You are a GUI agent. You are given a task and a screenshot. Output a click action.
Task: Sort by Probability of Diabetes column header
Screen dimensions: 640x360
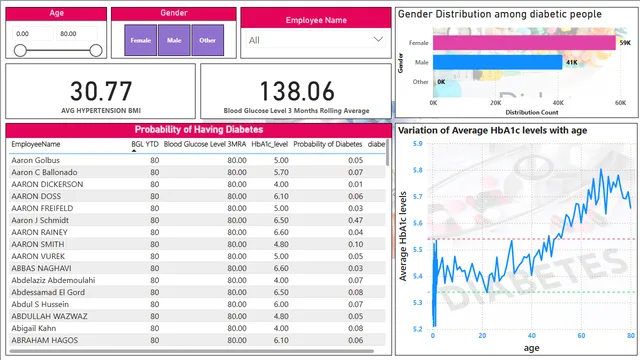[x=328, y=144]
